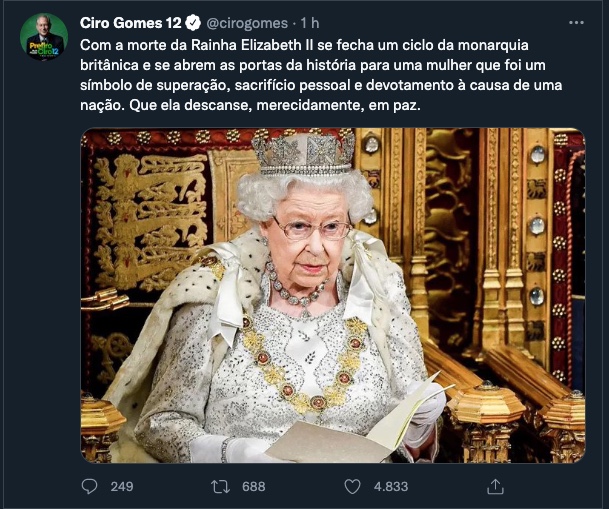Open the share tweet icon

[x=494, y=486]
